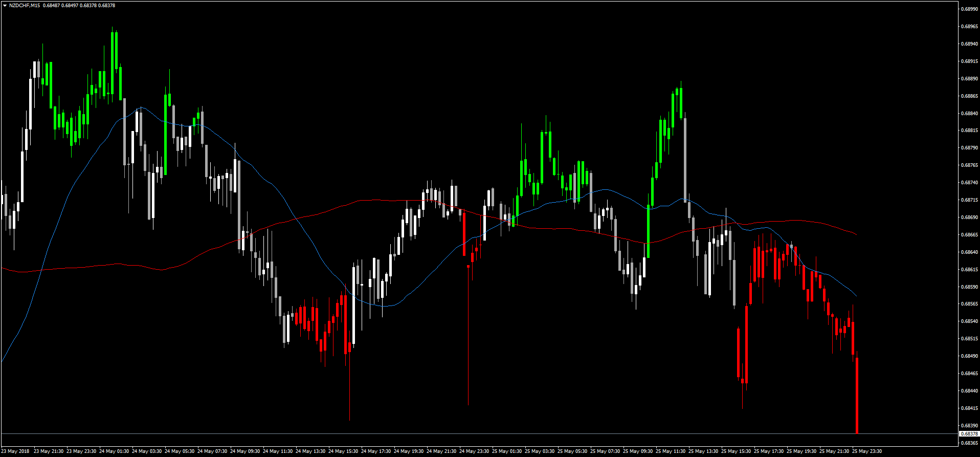Click the 0.68865 price scale label
Screen dimensions: 980x457
pyautogui.click(x=969, y=96)
